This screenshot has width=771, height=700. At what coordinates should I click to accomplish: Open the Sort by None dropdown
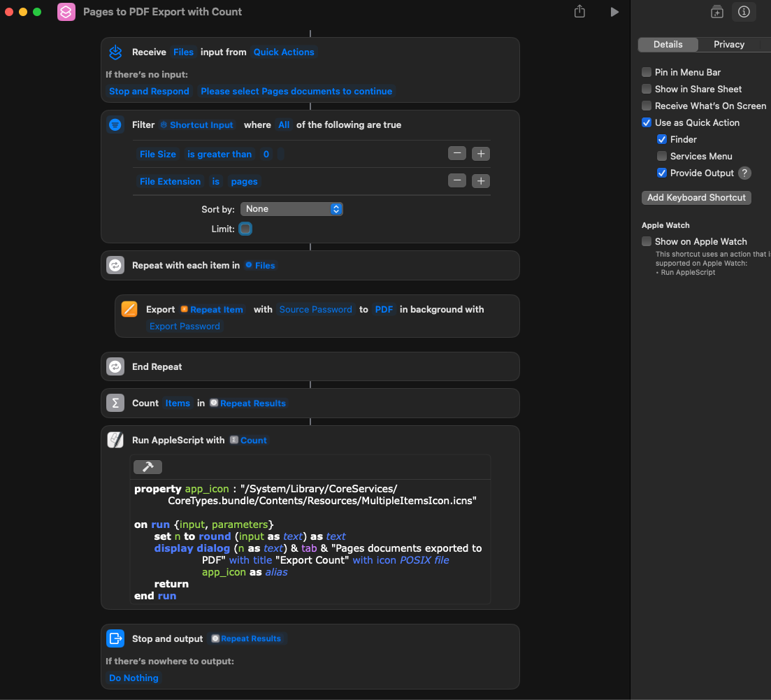(291, 209)
